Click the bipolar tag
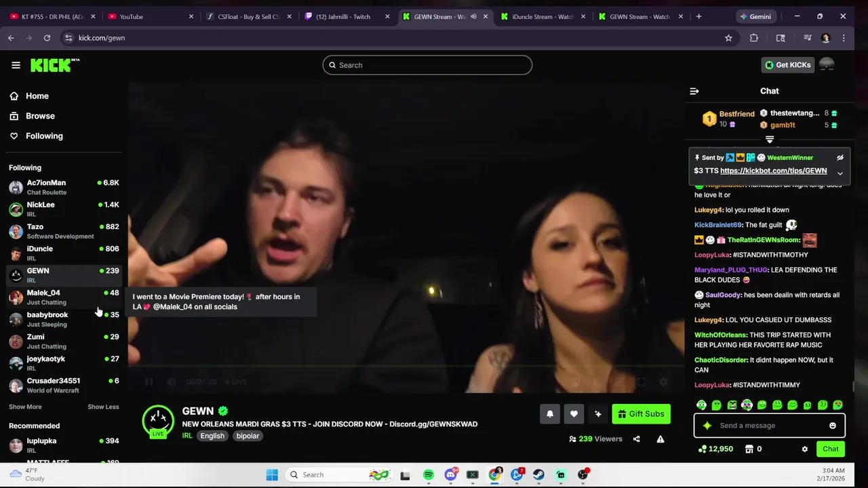 pos(248,436)
